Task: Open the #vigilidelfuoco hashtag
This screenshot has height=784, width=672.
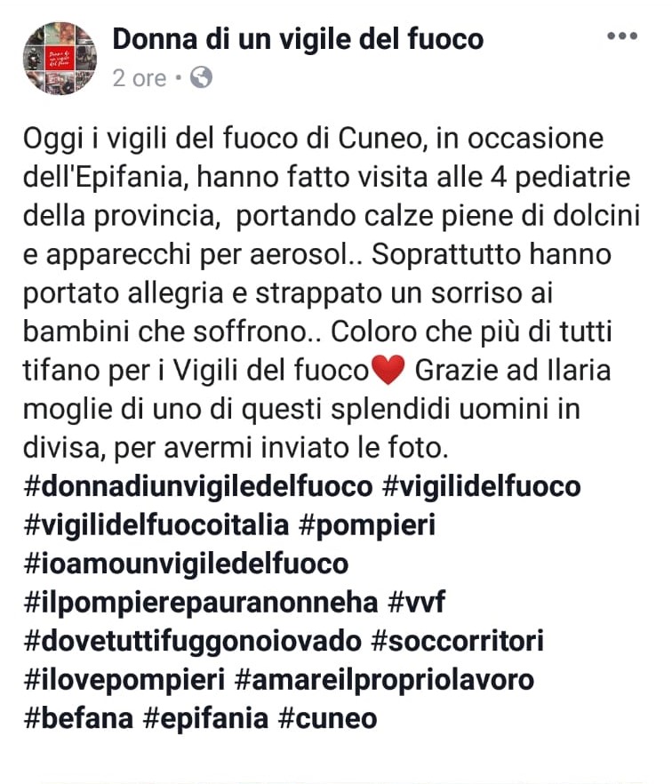Action: [x=482, y=487]
